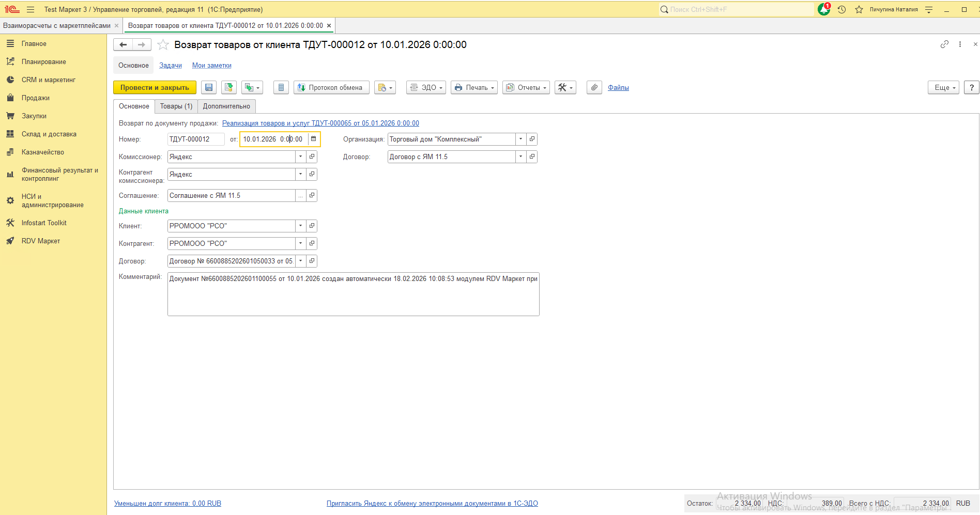
Task: Show help with the question mark button
Action: point(972,88)
